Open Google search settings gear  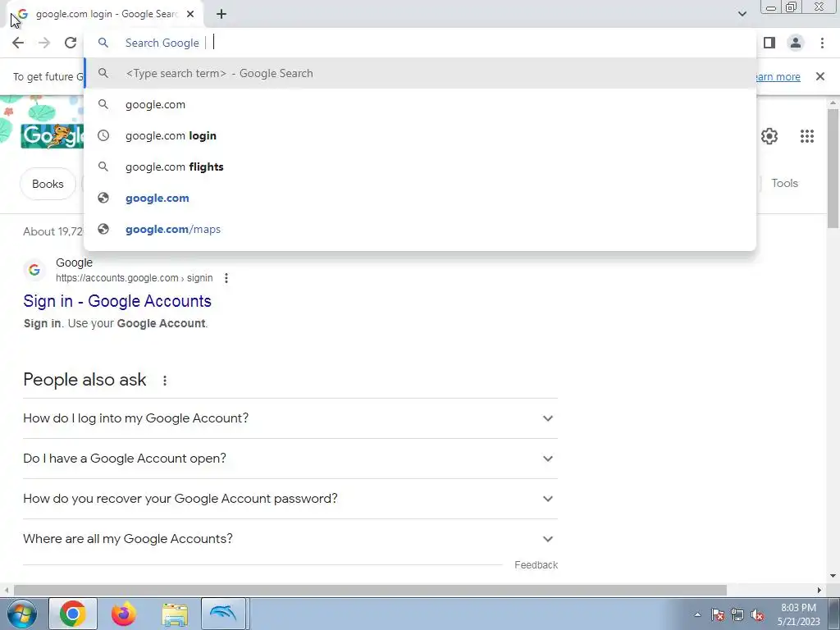(769, 136)
